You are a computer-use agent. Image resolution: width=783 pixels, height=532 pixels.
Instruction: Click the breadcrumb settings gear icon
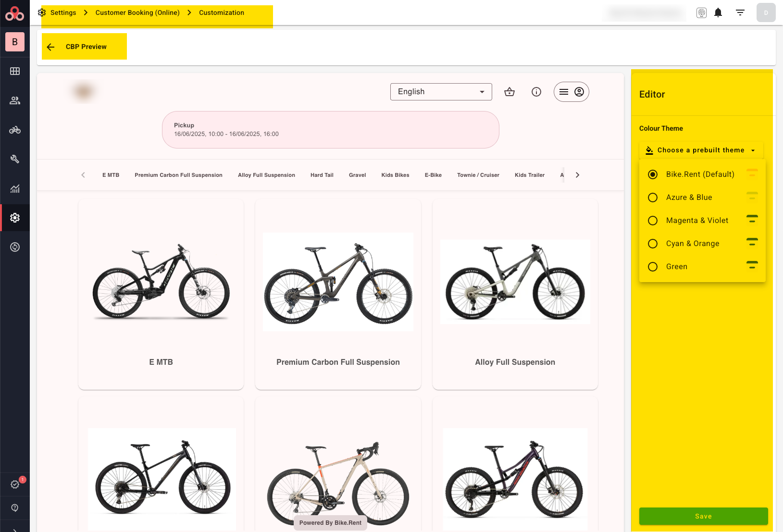(42, 12)
